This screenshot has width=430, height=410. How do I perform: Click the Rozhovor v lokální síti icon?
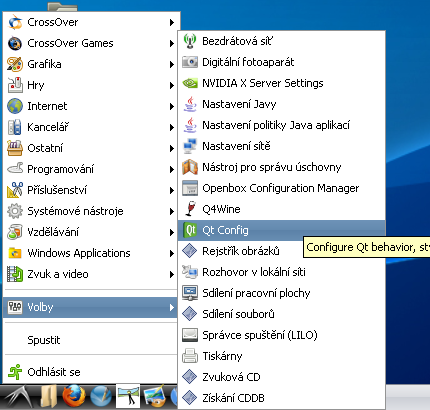pyautogui.click(x=190, y=272)
